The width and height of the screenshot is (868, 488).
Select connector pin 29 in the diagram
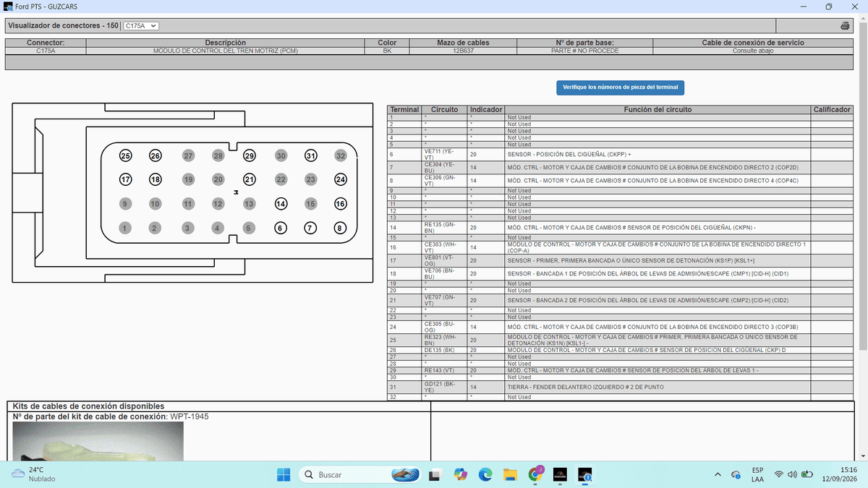click(x=250, y=155)
